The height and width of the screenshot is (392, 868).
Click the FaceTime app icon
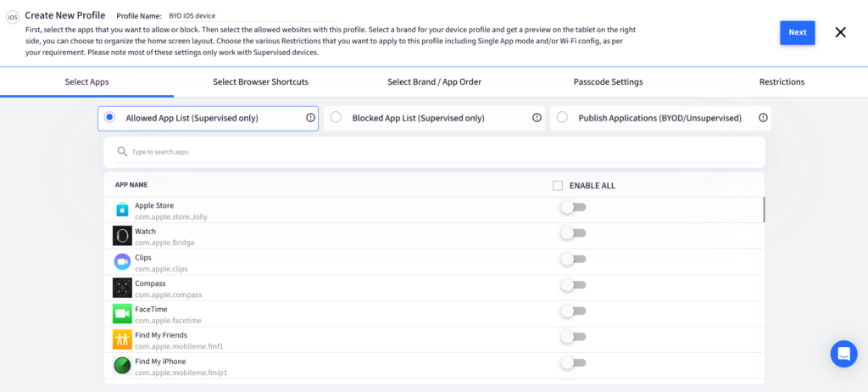point(122,314)
